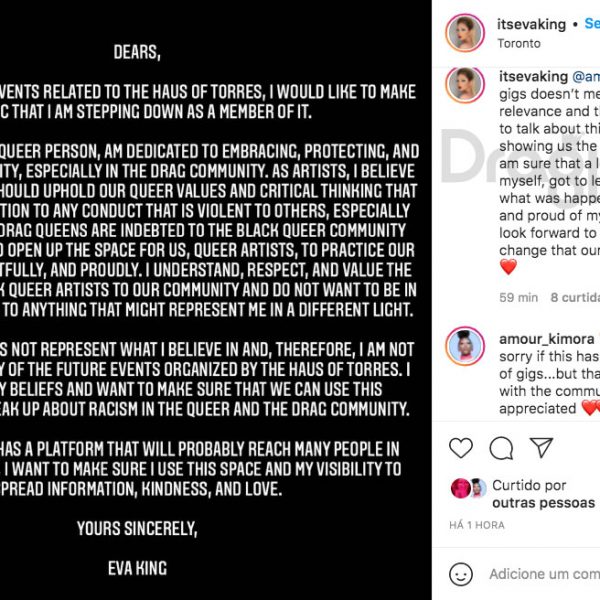View likers' small avatar thumbnails
The height and width of the screenshot is (600, 600).
tap(469, 488)
